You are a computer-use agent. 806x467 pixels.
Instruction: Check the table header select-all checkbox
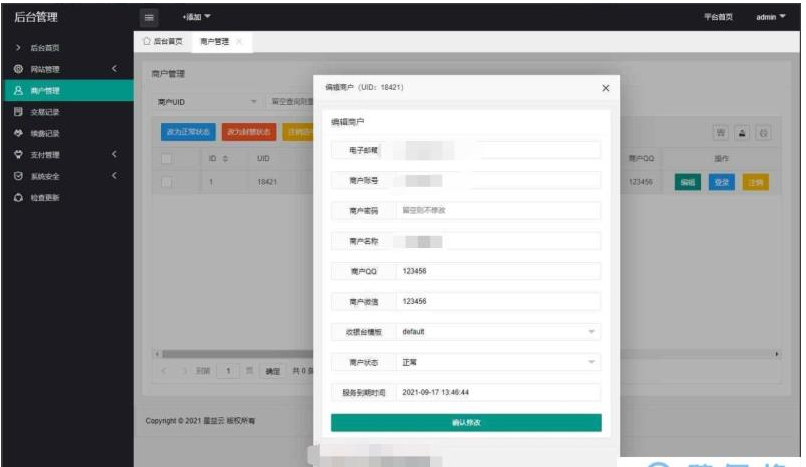[x=168, y=158]
